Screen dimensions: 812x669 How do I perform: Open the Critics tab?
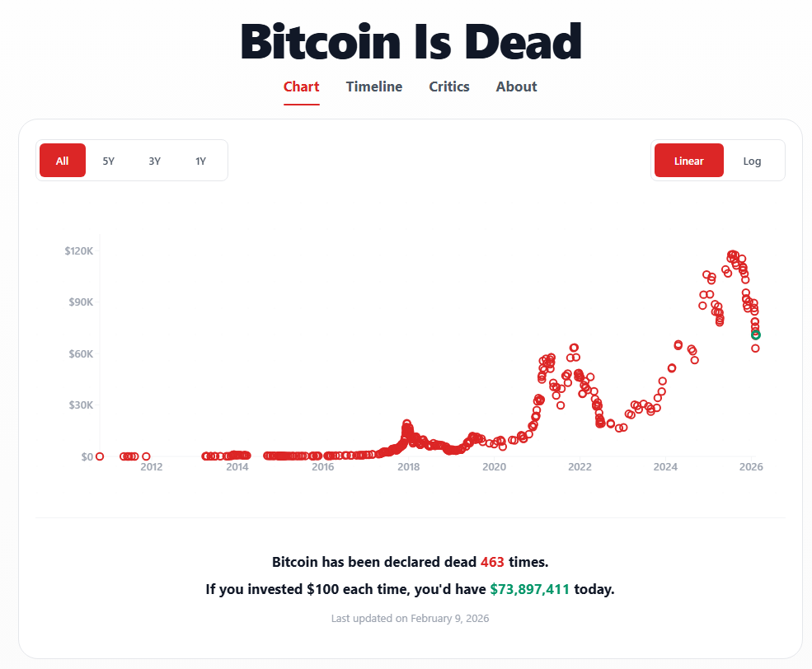coord(449,87)
